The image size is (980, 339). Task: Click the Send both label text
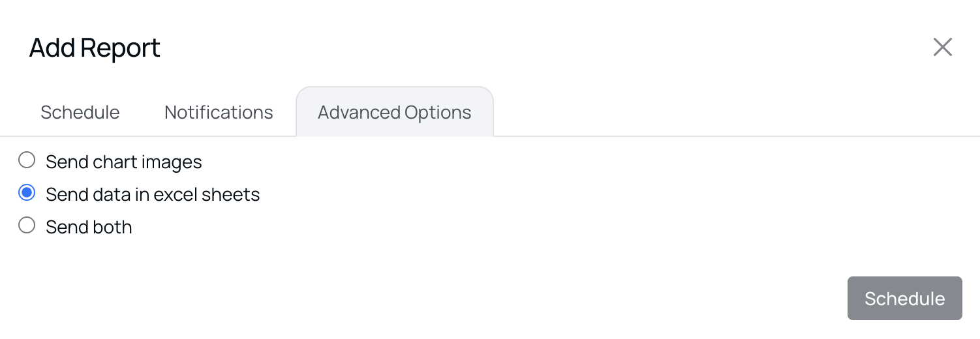click(x=89, y=227)
